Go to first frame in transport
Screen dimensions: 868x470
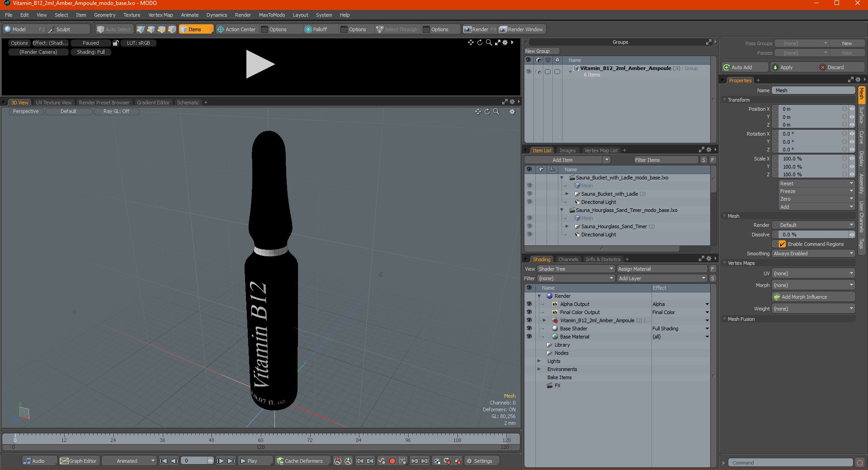(x=164, y=461)
